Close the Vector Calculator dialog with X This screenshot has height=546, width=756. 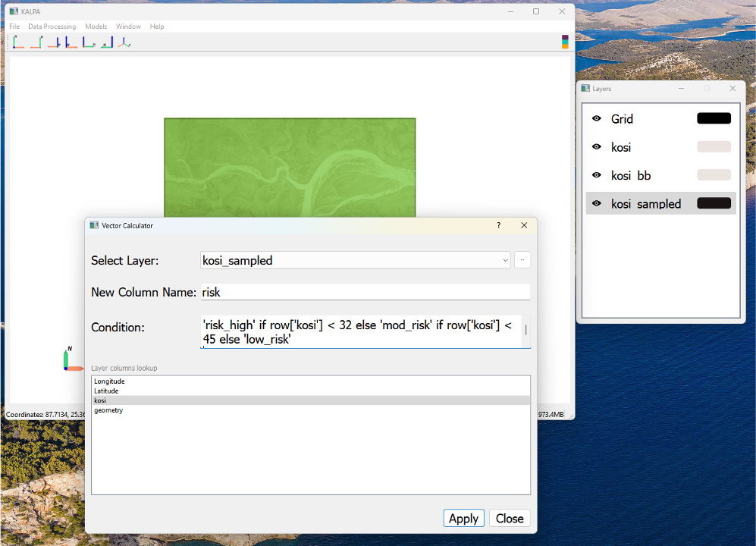[524, 225]
